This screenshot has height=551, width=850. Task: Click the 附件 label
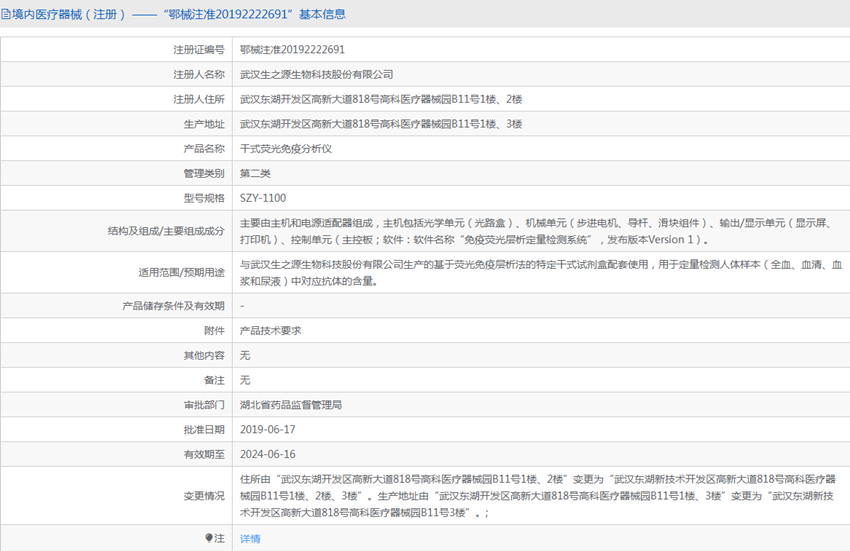pyautogui.click(x=214, y=331)
